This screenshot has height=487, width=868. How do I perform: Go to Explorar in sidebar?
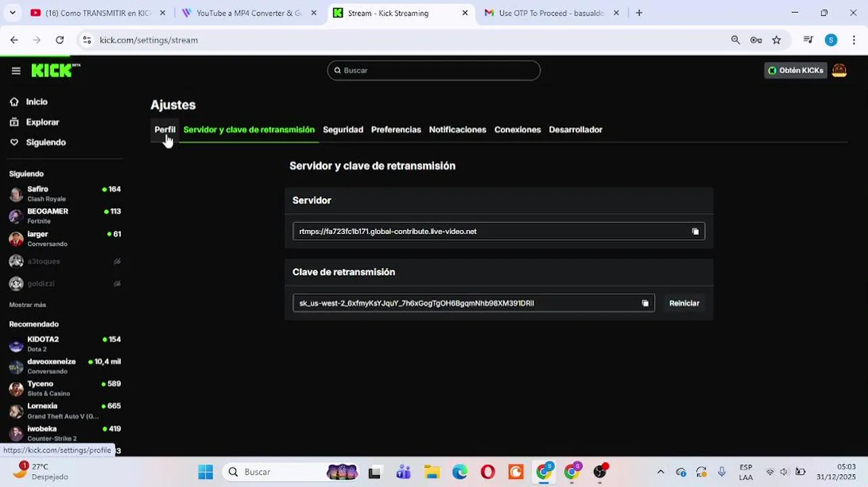(x=43, y=122)
